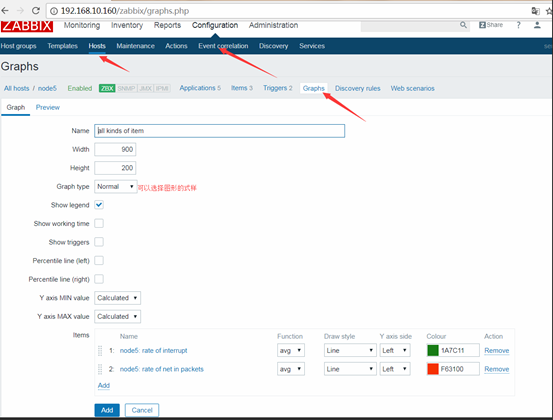Go to Templates submenu
Screen dimensions: 553x420
pyautogui.click(x=62, y=46)
